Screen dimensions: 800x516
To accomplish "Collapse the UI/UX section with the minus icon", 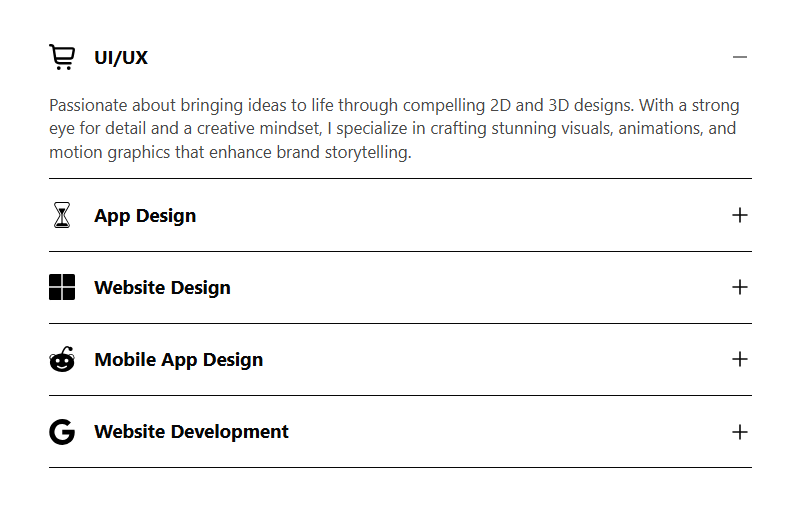I will coord(740,57).
